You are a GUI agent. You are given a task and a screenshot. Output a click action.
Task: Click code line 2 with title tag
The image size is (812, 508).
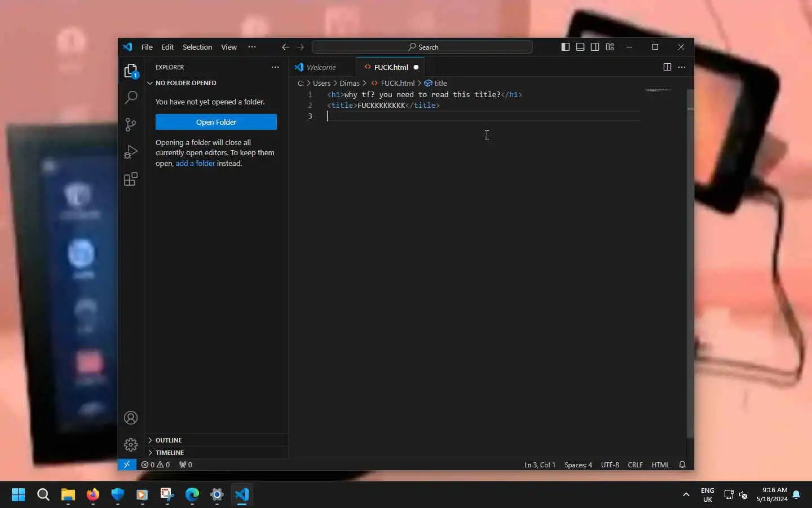[x=383, y=105]
